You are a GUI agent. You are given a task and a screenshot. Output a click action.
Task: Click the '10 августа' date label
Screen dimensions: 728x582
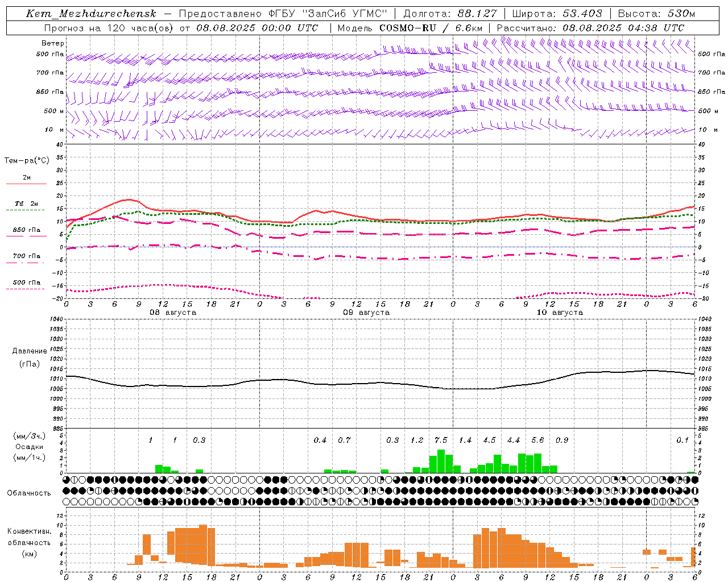[x=560, y=313]
